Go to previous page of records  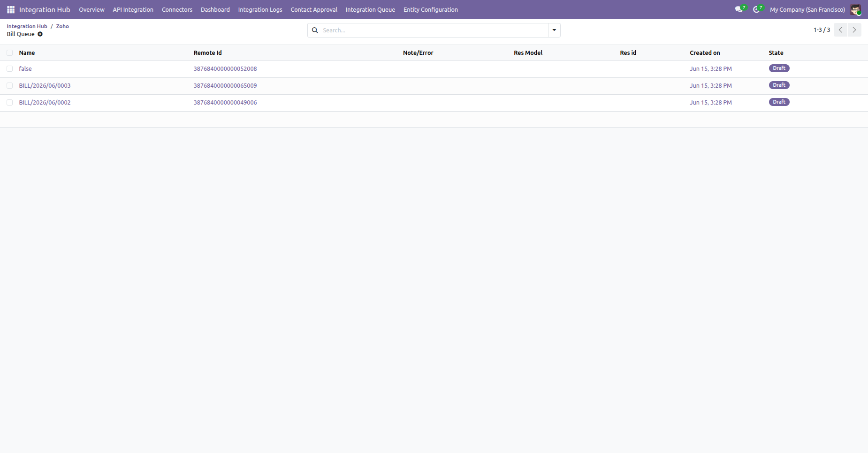841,30
